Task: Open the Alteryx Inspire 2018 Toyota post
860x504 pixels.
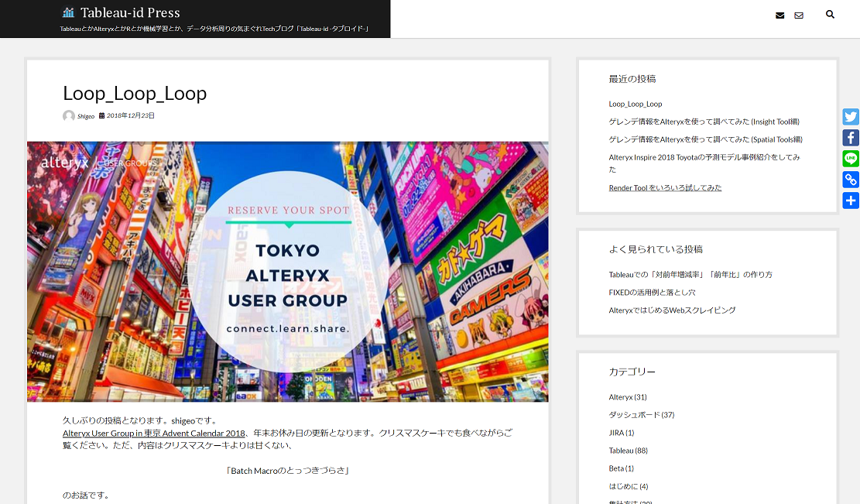Action: pyautogui.click(x=704, y=163)
